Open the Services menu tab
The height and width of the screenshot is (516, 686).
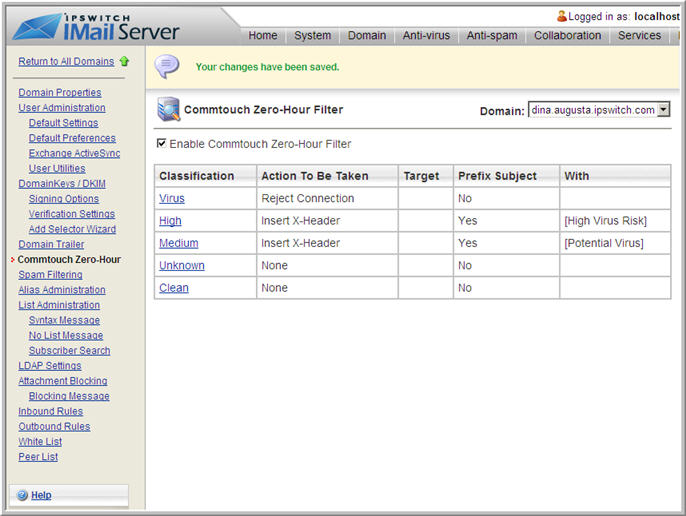tap(639, 35)
